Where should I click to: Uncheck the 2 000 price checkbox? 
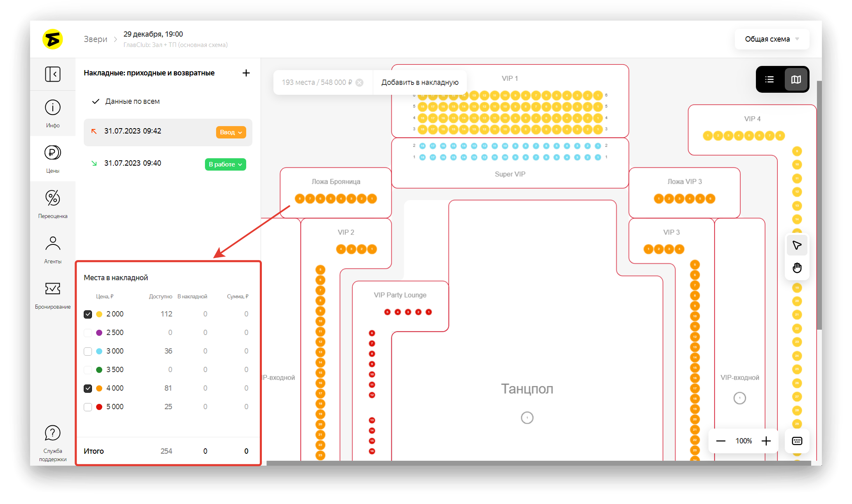[88, 314]
